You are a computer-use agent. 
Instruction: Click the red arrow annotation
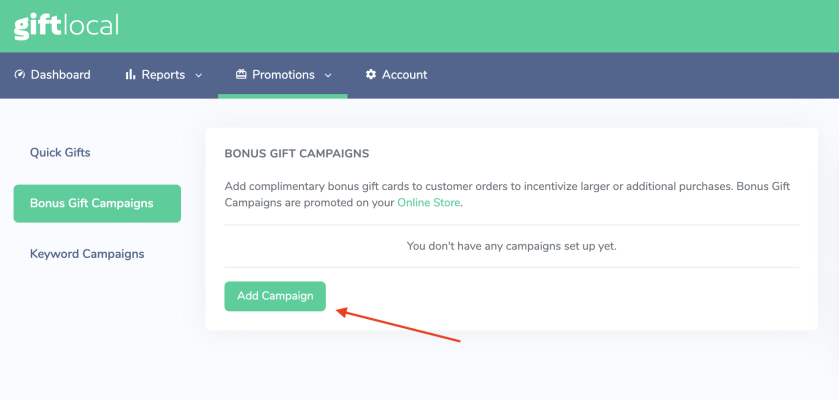(x=398, y=327)
